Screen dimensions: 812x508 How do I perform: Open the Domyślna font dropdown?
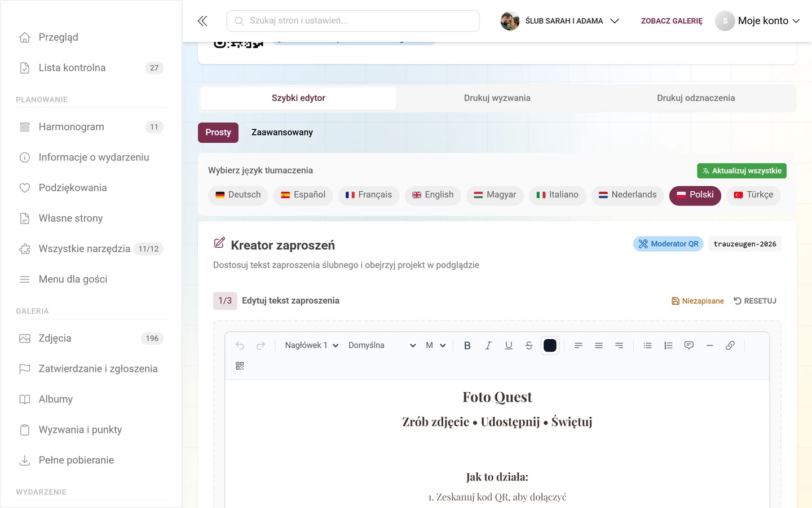[x=382, y=345]
